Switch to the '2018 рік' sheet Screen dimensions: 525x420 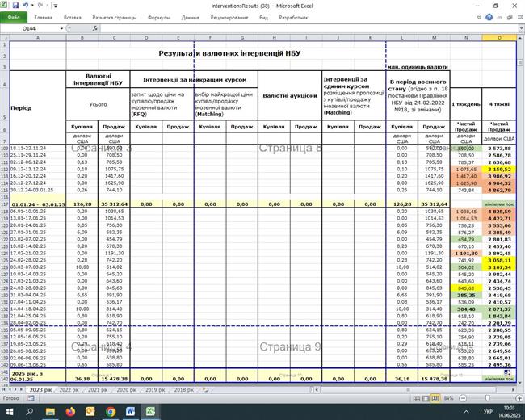click(184, 390)
